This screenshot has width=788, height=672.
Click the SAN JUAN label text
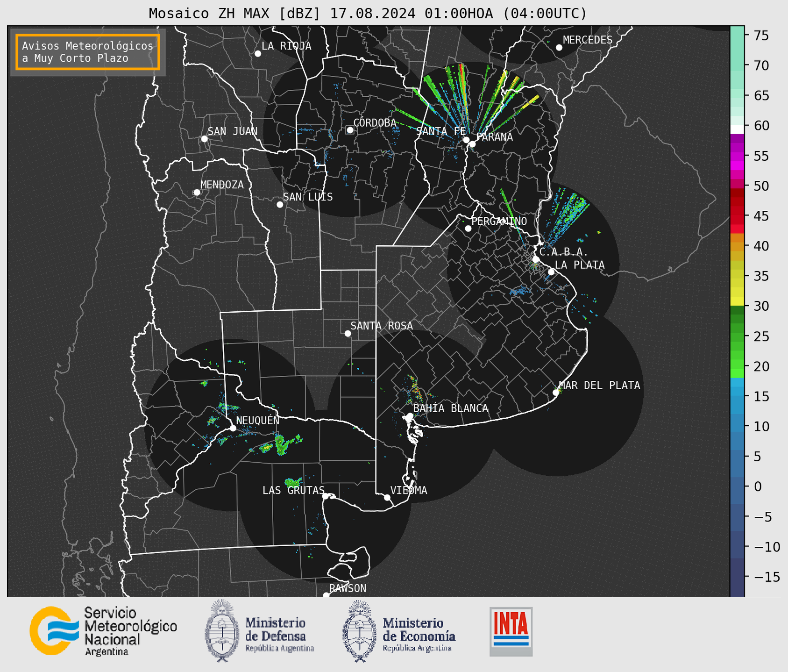click(x=233, y=131)
